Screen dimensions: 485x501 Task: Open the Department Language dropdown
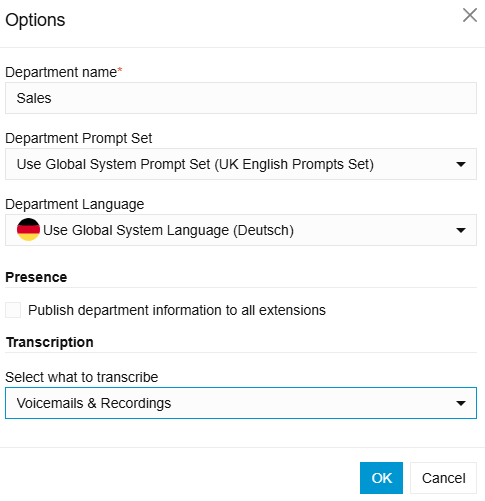[x=241, y=230]
